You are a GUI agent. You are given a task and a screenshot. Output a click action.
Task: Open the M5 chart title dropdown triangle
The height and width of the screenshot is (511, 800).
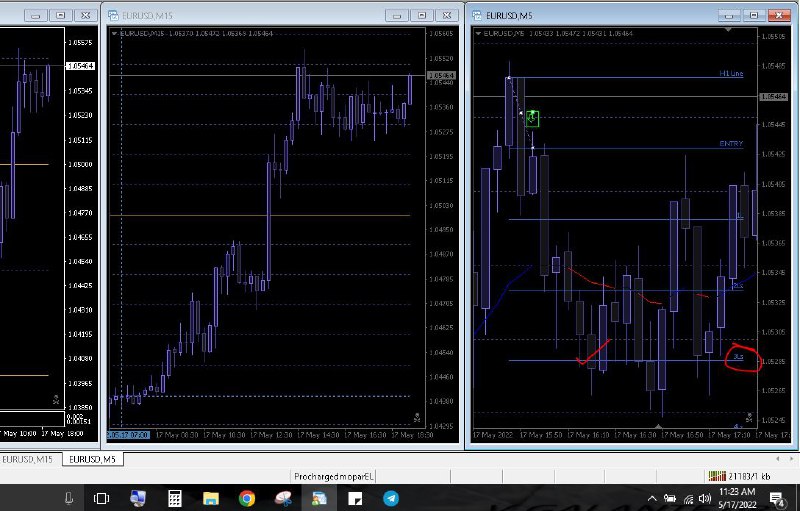coord(478,34)
